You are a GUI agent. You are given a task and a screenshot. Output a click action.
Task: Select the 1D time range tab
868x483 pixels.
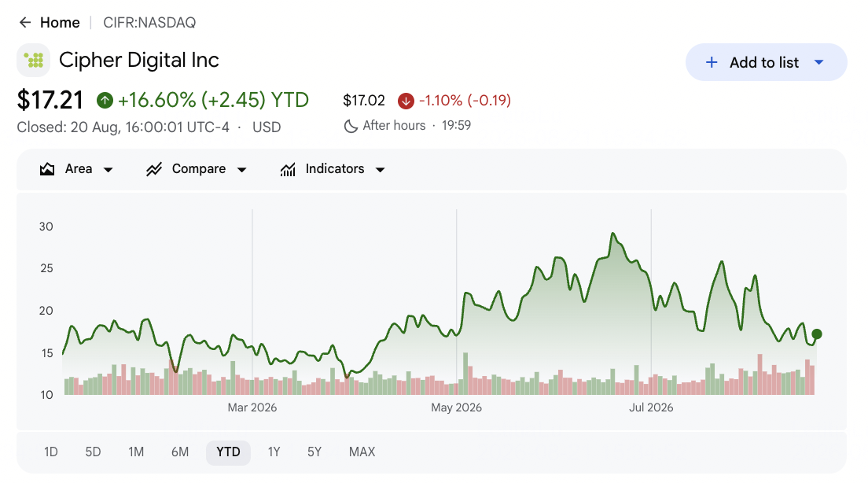(x=51, y=452)
